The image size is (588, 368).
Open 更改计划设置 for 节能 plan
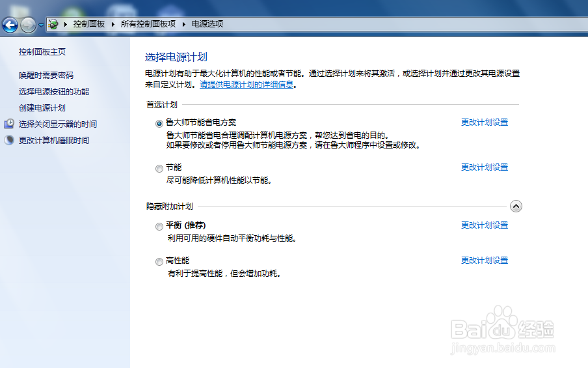(485, 167)
